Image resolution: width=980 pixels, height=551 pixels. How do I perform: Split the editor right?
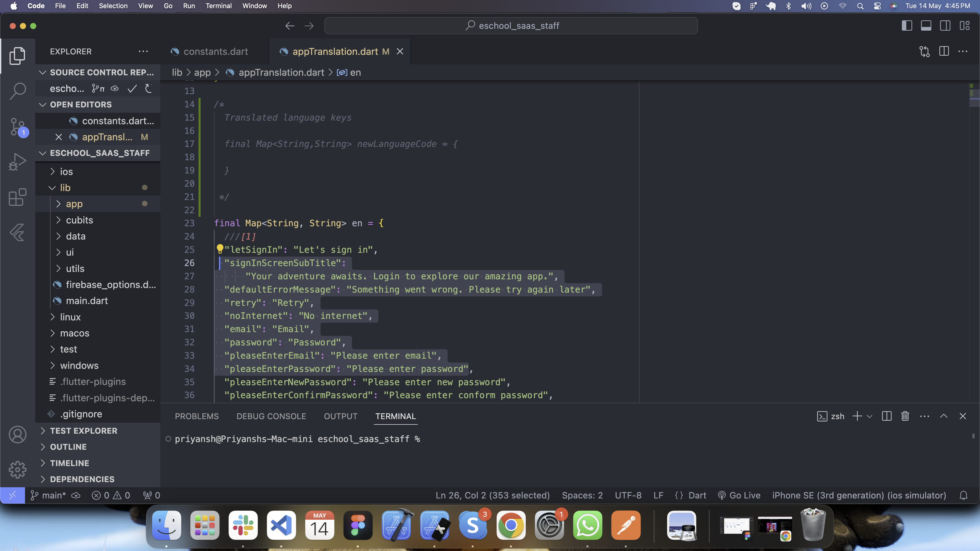[944, 51]
